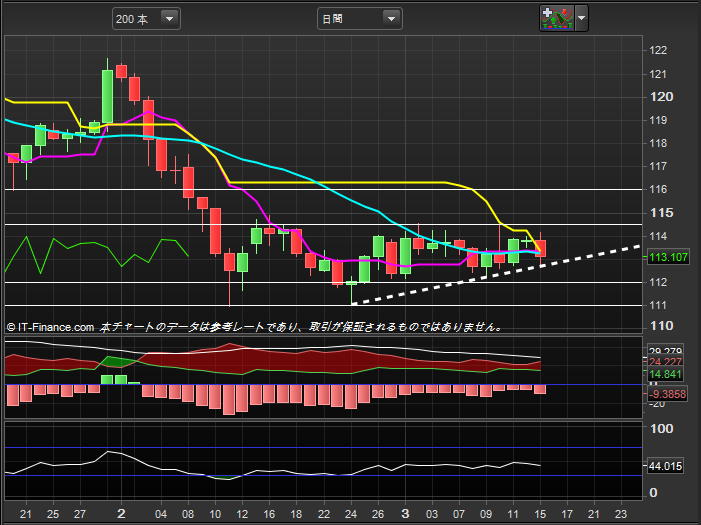Click the 120 price axis label
The image size is (701, 525).
coord(661,97)
